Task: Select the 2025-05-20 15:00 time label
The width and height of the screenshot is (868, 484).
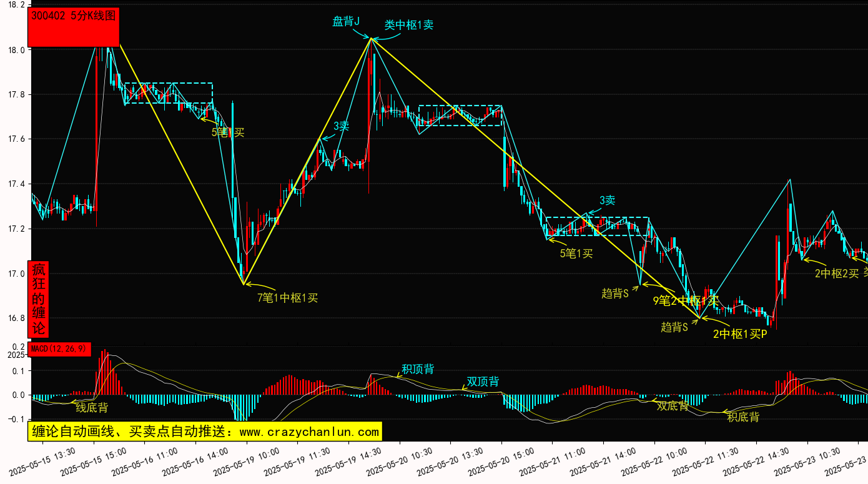Action: [x=501, y=461]
